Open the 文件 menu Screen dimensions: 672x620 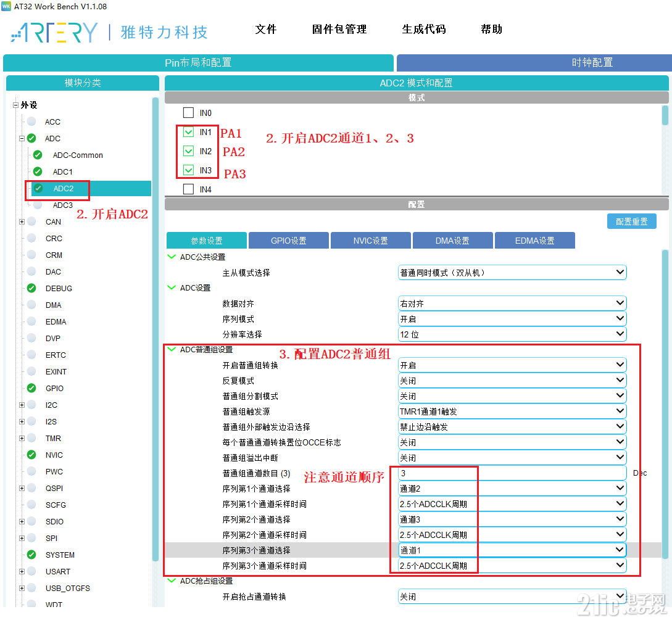[266, 29]
